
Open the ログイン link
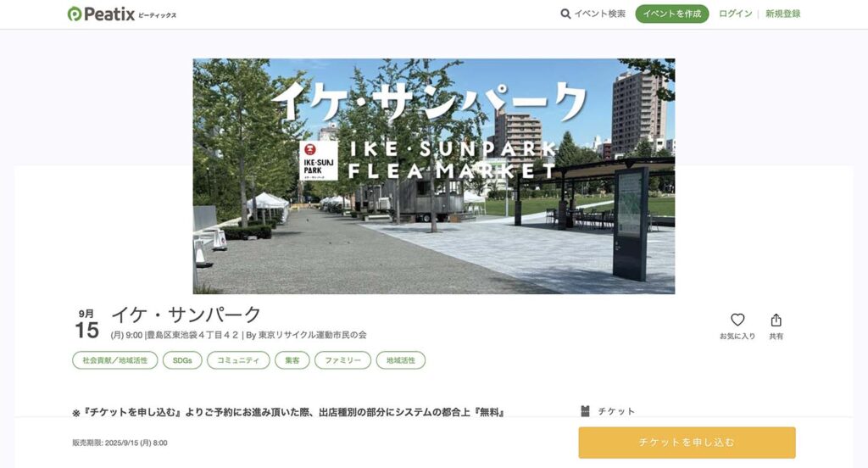click(x=735, y=14)
